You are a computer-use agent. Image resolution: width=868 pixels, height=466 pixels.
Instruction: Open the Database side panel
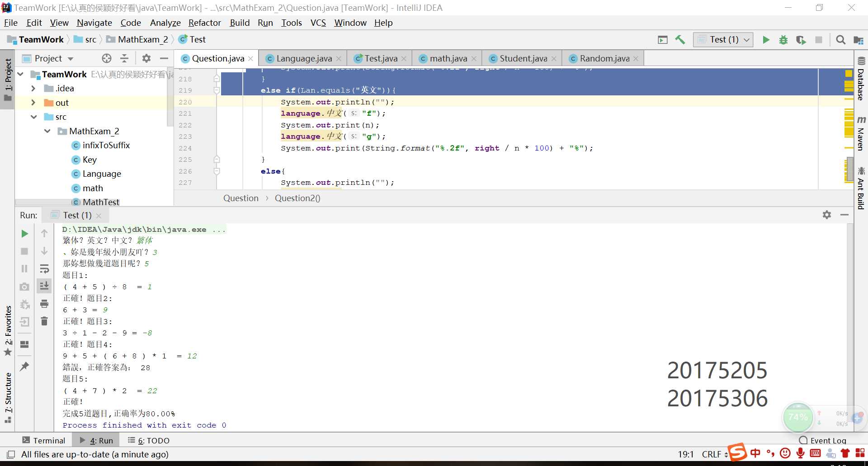[x=861, y=79]
